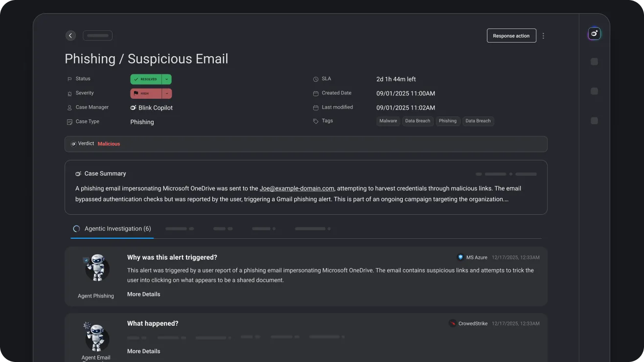This screenshot has width=644, height=362.
Task: Click the Status flag icon
Action: (69, 79)
